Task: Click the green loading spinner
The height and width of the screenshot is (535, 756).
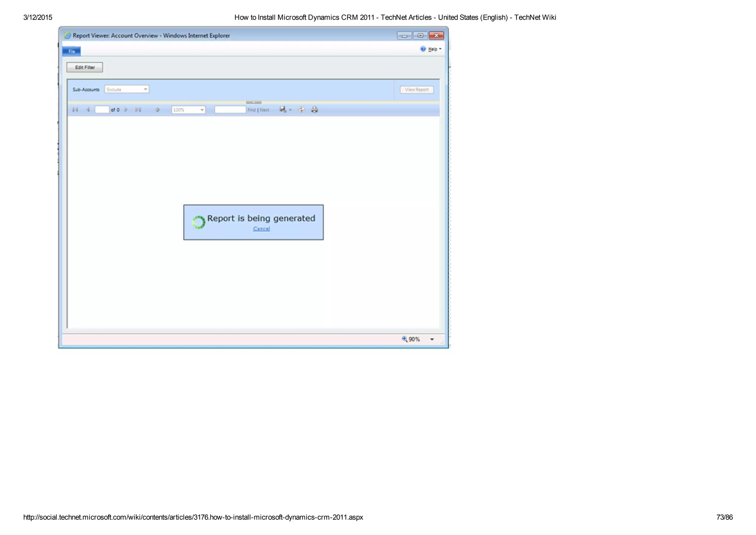Action: tap(199, 222)
